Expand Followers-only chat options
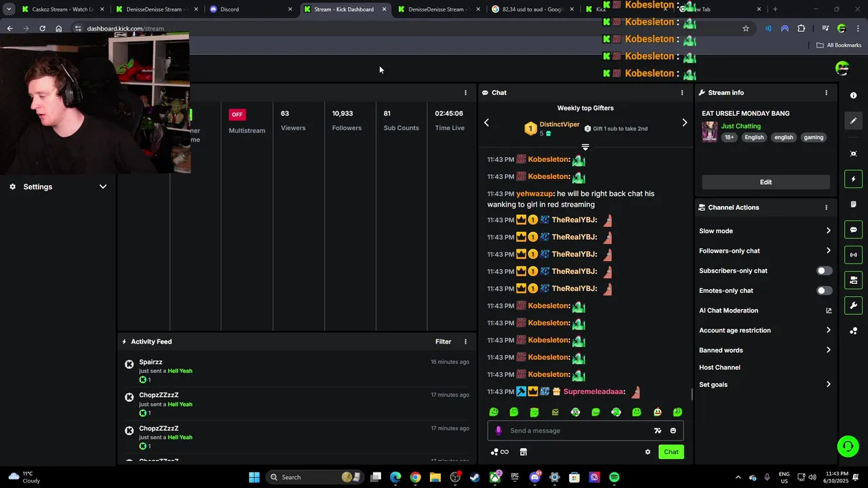Viewport: 868px width, 488px height. (x=764, y=251)
